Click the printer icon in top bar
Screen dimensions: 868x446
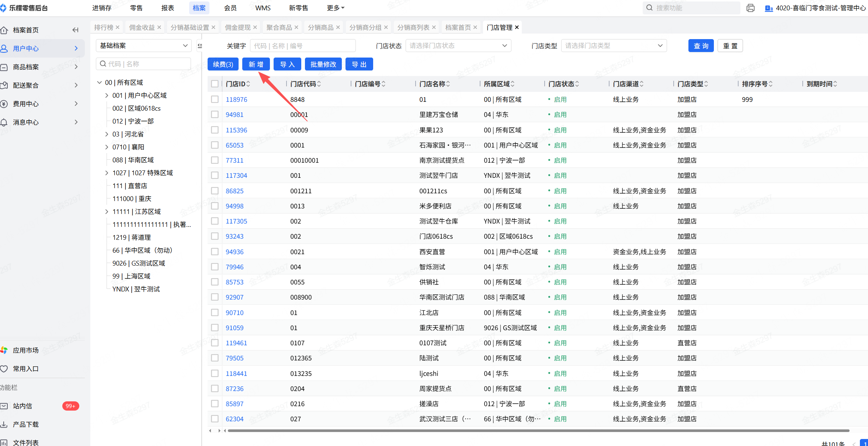(x=750, y=8)
